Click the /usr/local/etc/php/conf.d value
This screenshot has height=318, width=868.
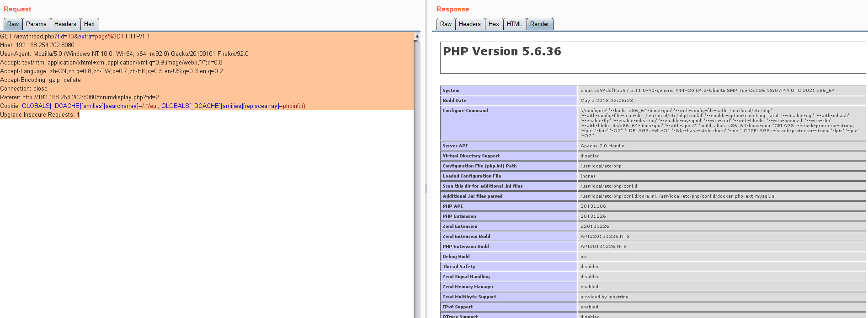[608, 186]
